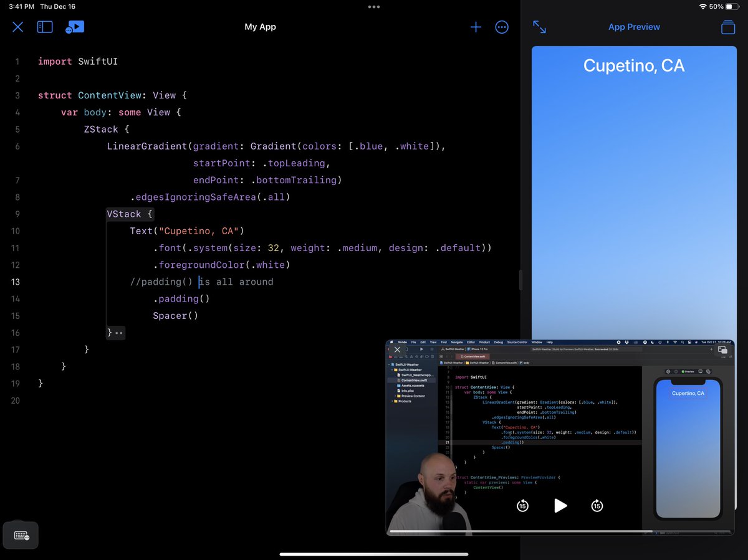Skip the video forward 15 seconds
The image size is (748, 560).
597,506
